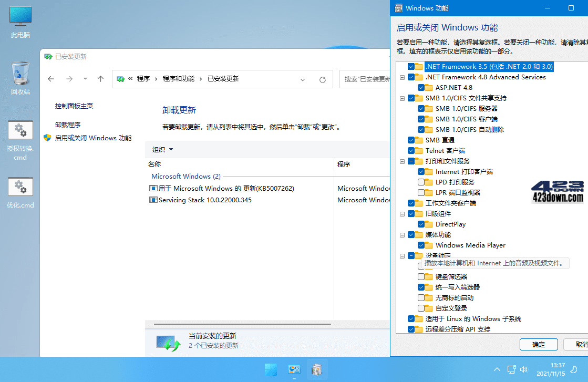
Task: Collapse the SMB 1.0/CIFS tree node
Action: [x=401, y=98]
